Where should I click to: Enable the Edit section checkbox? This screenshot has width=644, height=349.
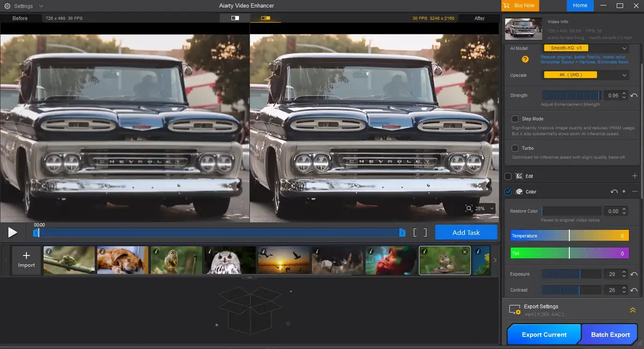click(x=508, y=176)
